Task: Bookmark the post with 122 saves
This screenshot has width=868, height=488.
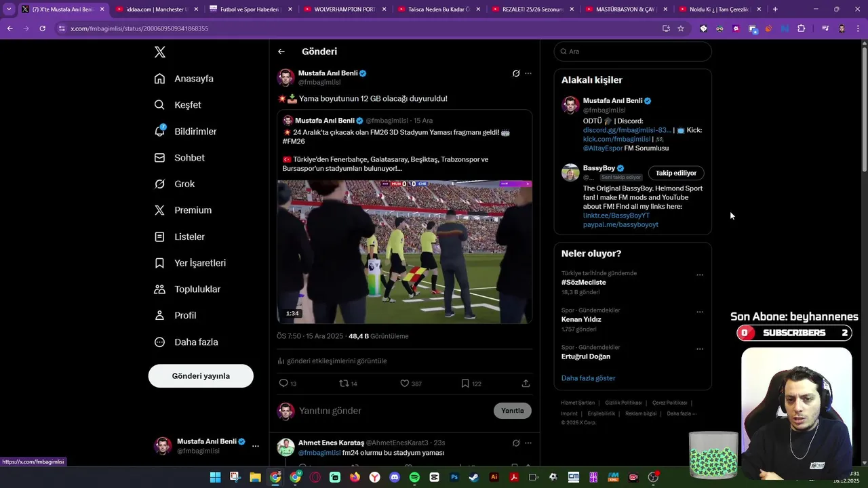Action: (x=465, y=384)
